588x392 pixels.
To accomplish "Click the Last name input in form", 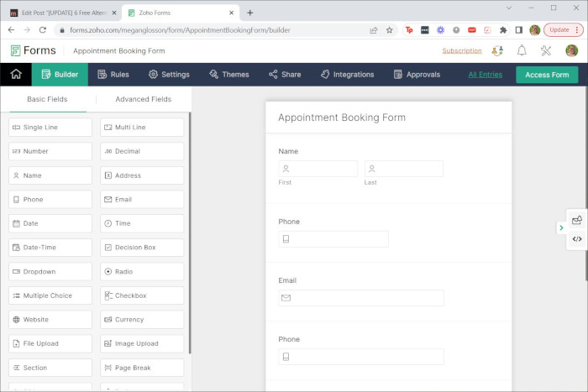I will point(404,169).
